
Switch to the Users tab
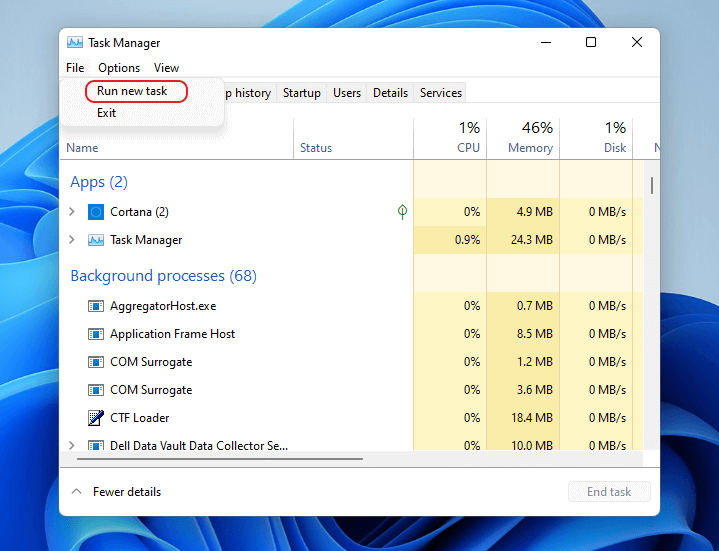coord(347,93)
